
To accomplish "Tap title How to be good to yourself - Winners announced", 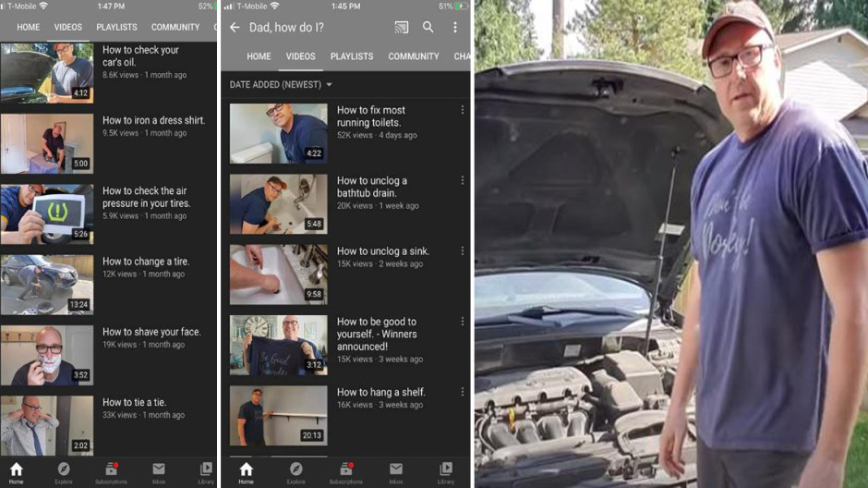I will coord(377,334).
